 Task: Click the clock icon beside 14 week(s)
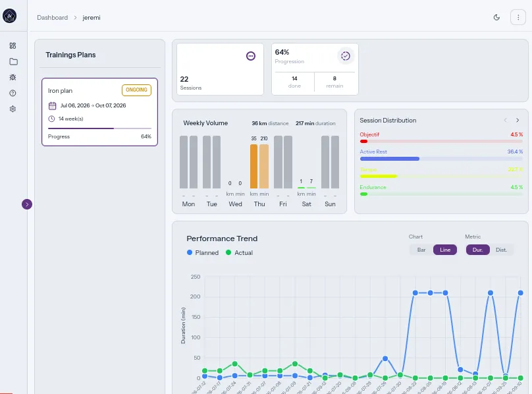pos(51,119)
